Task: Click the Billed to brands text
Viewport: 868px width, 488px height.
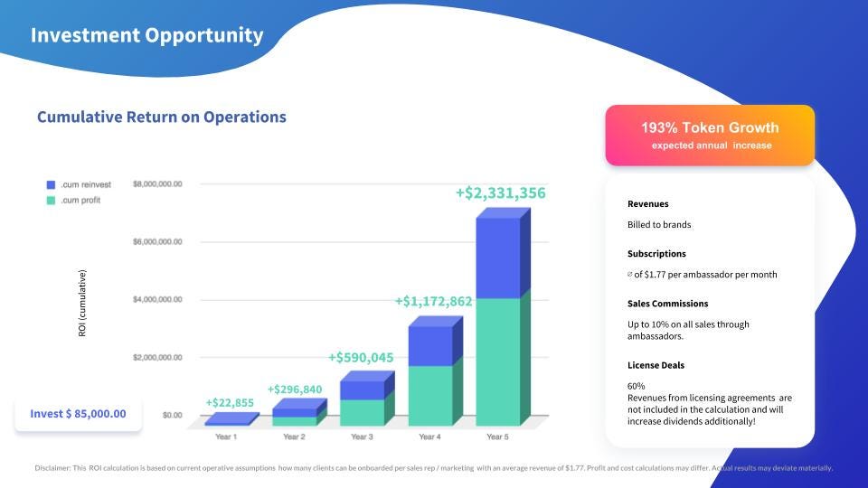Action: point(659,225)
